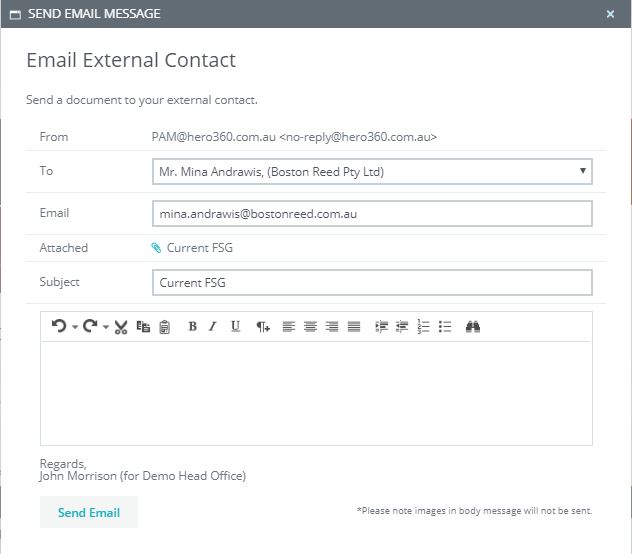Click the Copy icon
The height and width of the screenshot is (554, 632).
(143, 326)
